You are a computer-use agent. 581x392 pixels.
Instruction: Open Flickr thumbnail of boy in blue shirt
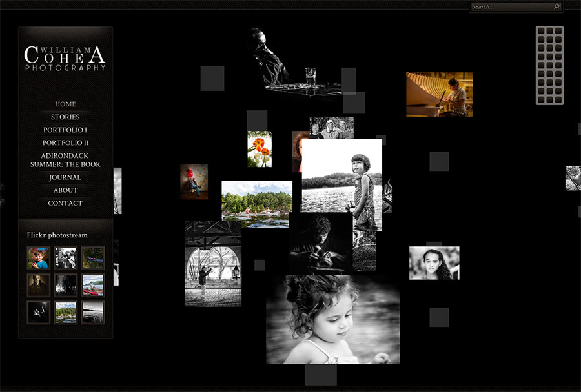[39, 258]
